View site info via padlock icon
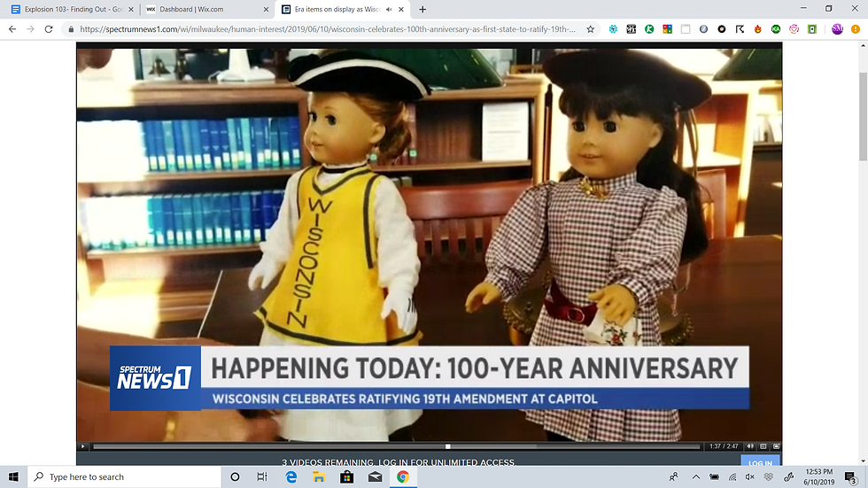The height and width of the screenshot is (488, 868). coord(71,28)
